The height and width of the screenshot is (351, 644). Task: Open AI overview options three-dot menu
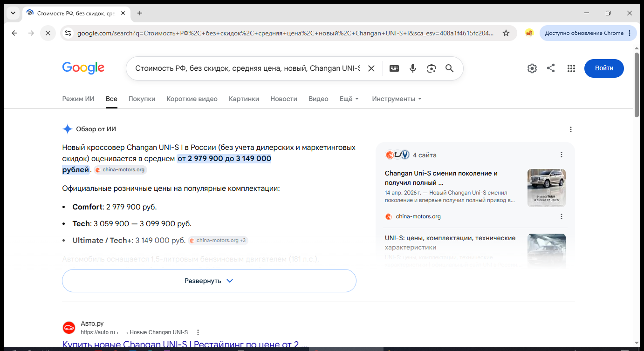tap(571, 129)
